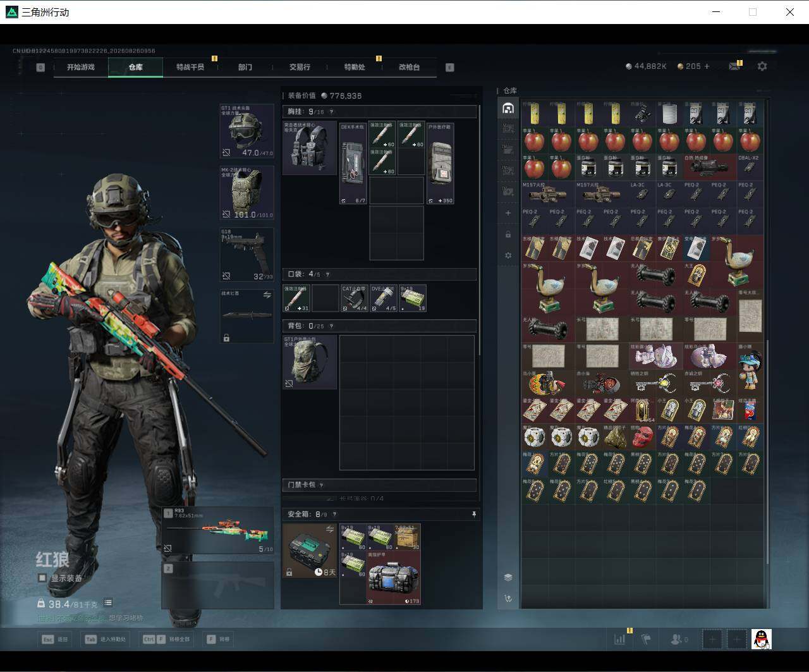Click the swap arrows on the knife slot

[267, 295]
